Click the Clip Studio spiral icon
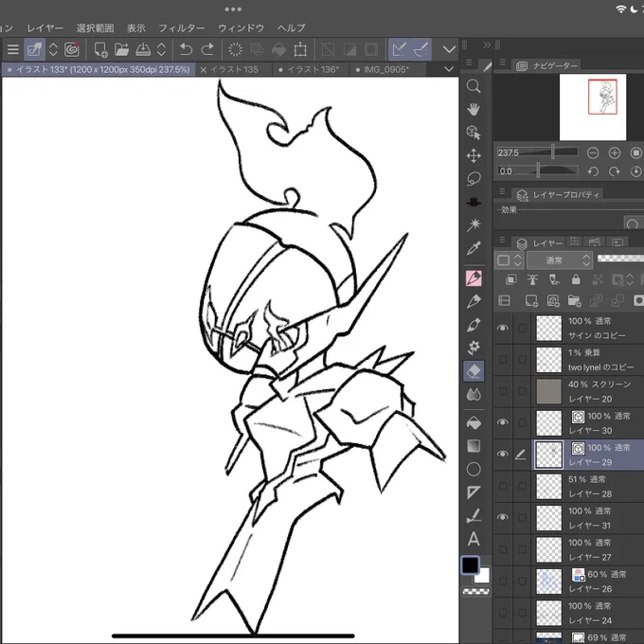644x644 pixels. (x=71, y=49)
